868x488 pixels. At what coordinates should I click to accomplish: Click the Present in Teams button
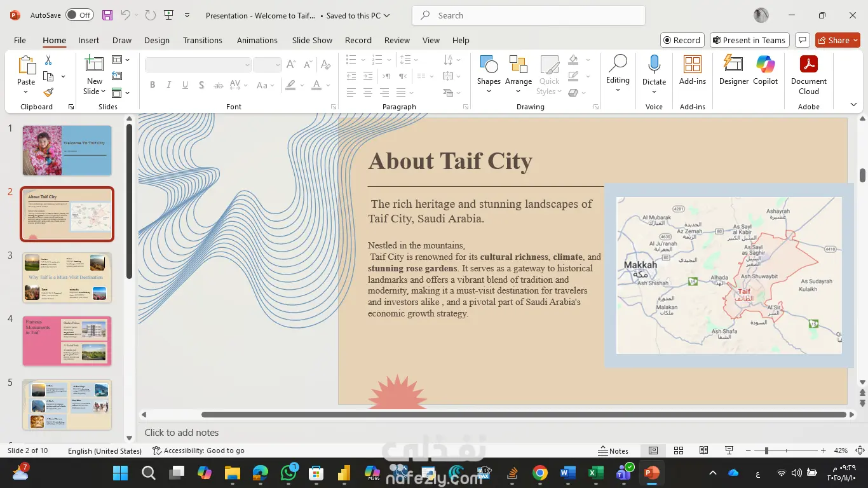pyautogui.click(x=749, y=40)
